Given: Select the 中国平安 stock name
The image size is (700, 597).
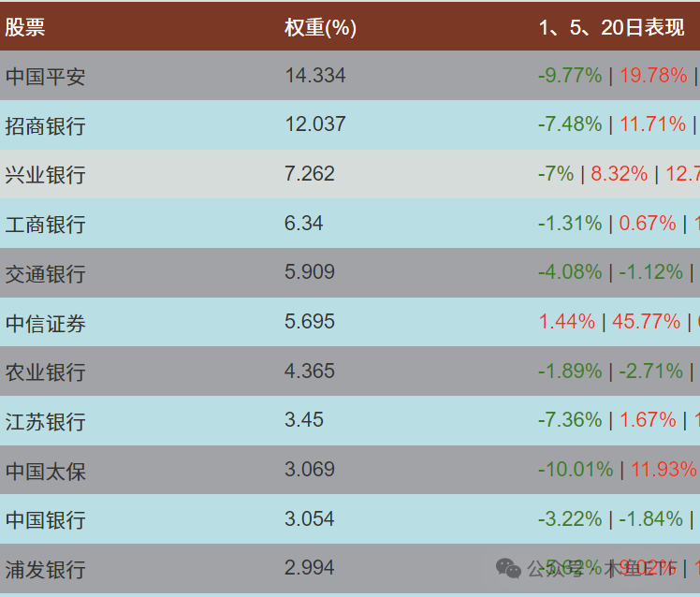Looking at the screenshot, I should coord(45,76).
